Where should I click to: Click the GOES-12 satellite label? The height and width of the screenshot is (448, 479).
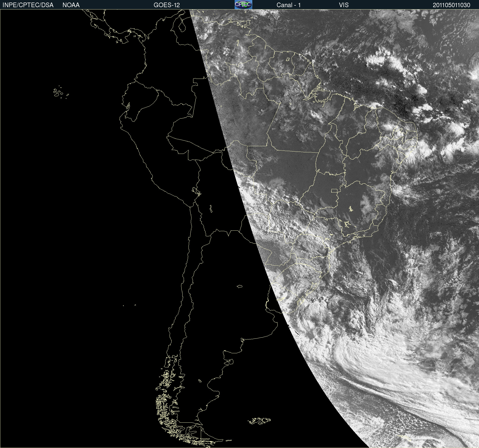[x=167, y=5]
